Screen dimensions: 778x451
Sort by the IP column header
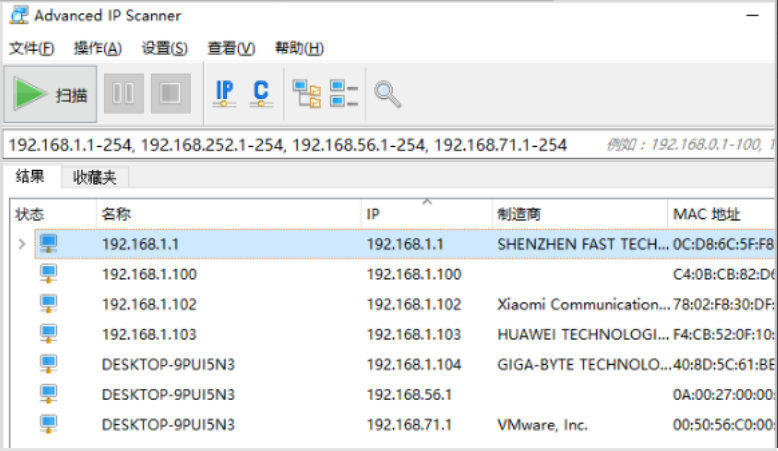point(425,214)
